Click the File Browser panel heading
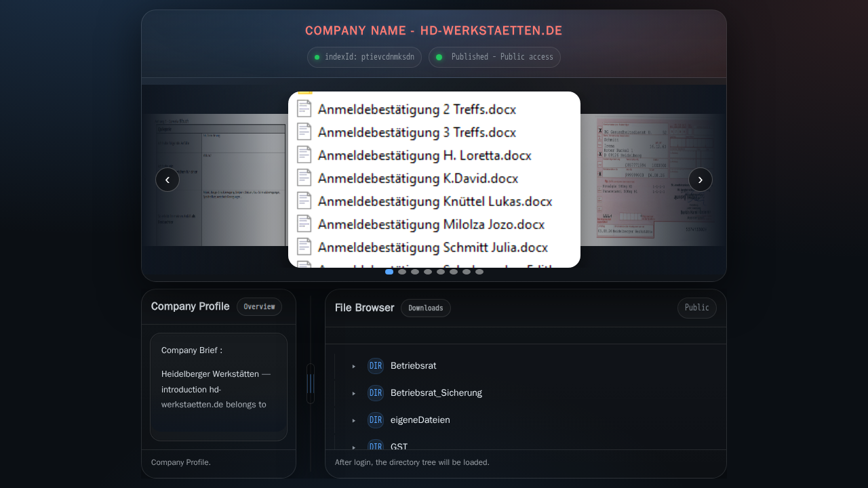 pyautogui.click(x=365, y=308)
